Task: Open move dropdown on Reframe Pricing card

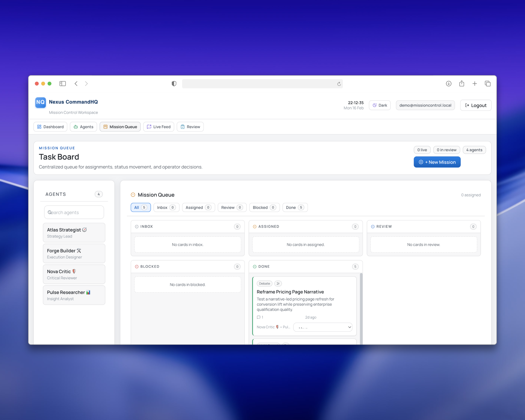Action: pyautogui.click(x=323, y=327)
